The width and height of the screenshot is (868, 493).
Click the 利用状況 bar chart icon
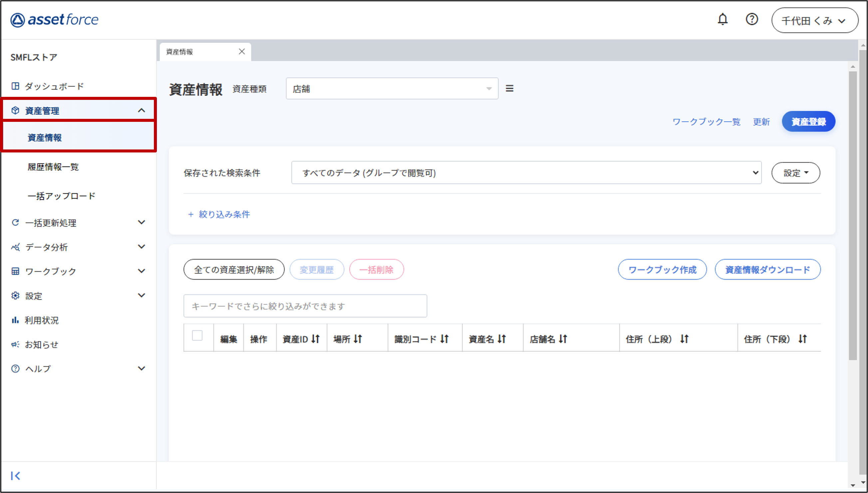coord(15,320)
